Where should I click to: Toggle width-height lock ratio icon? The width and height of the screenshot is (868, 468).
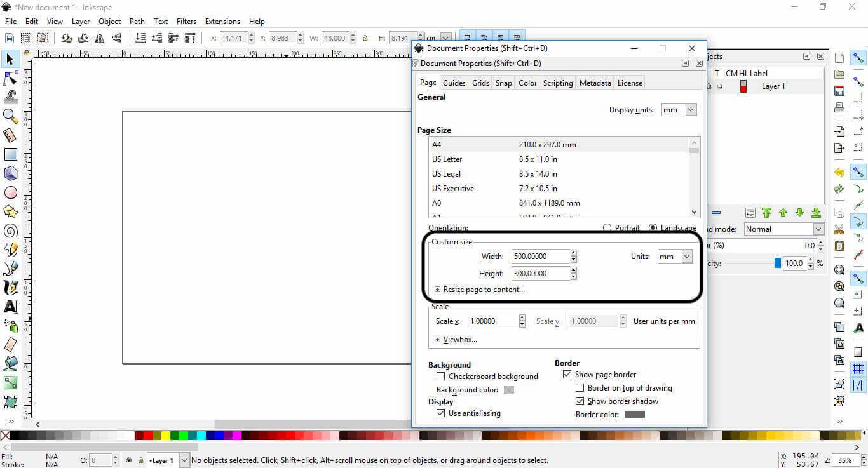click(x=365, y=38)
